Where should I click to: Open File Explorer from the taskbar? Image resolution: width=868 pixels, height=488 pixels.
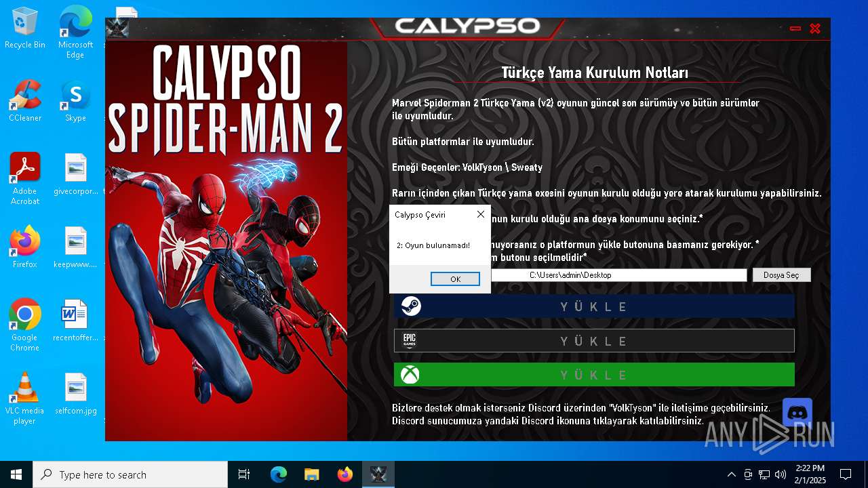click(x=311, y=474)
